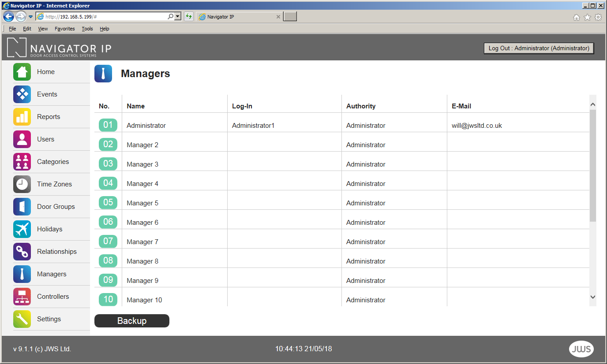
Task: Open manager number 08 badge
Action: click(108, 260)
